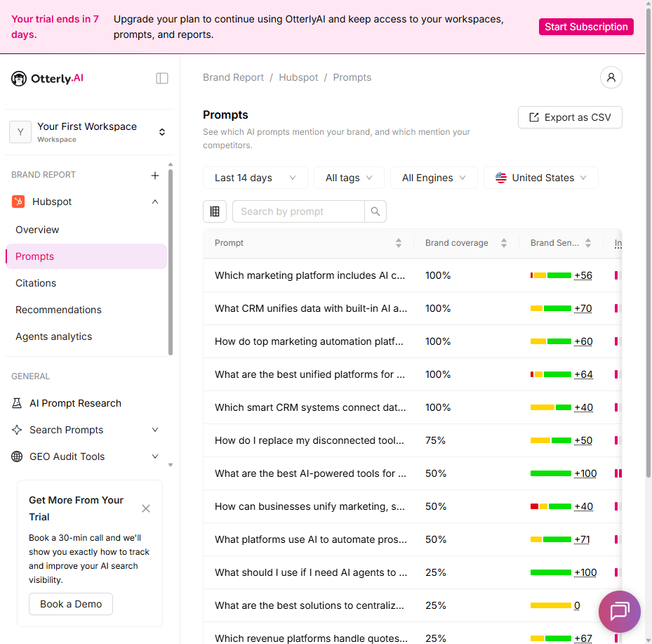Add a new brand report with plus icon
The height and width of the screenshot is (644, 652).
point(154,176)
